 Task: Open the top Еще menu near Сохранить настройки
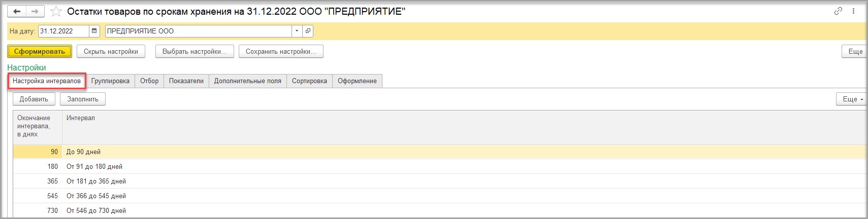click(855, 51)
